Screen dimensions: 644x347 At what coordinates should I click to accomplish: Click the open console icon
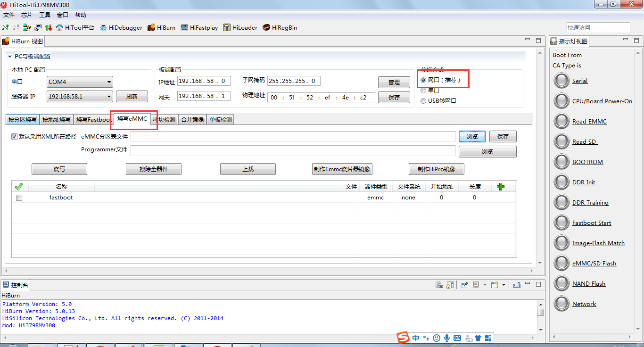495,285
